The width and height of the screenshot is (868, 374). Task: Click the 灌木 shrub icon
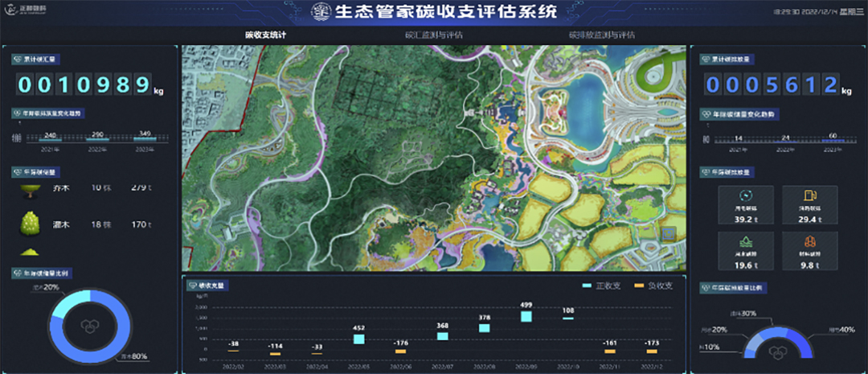29,224
